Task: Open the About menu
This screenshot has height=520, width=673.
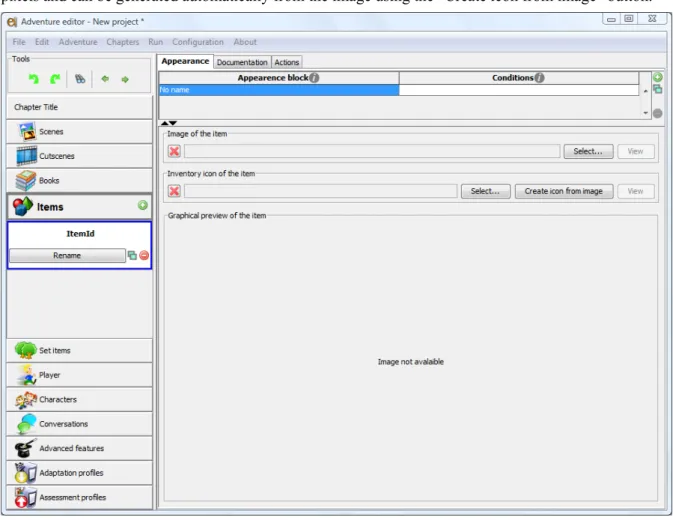Action: pyautogui.click(x=245, y=42)
